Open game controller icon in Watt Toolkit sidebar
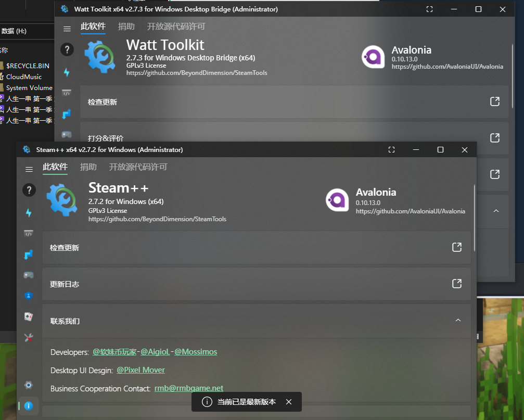 coord(67,134)
